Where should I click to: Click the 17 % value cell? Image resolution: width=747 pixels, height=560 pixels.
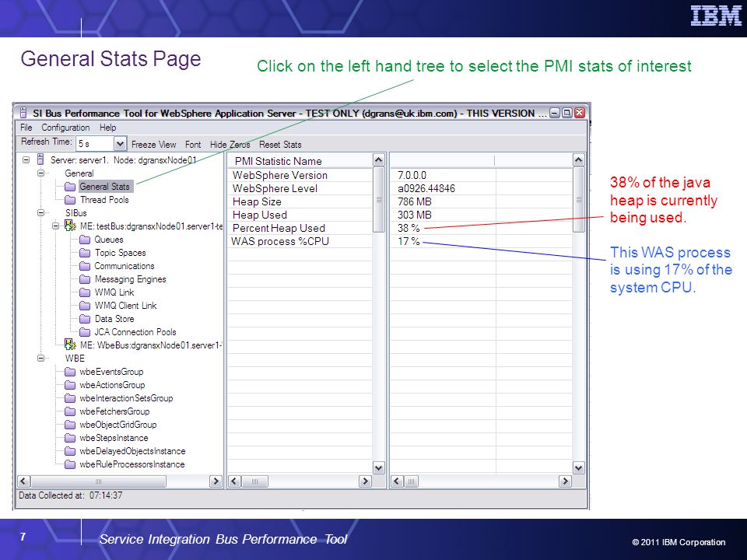pyautogui.click(x=443, y=241)
